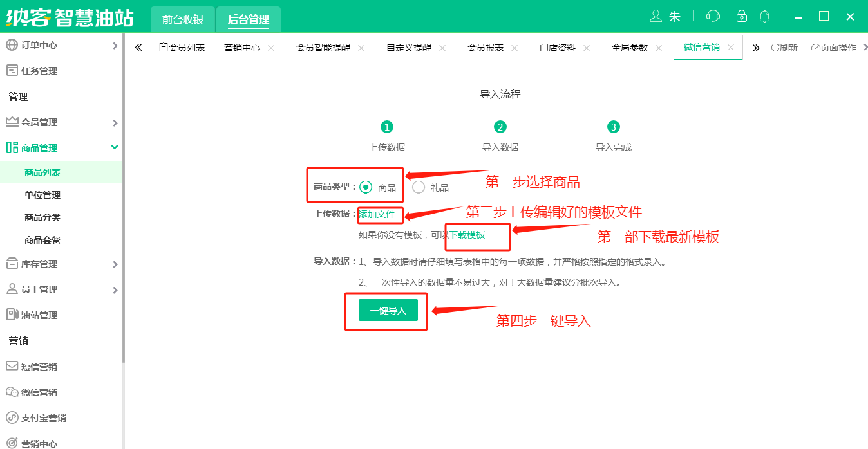Image resolution: width=868 pixels, height=449 pixels.
Task: Open 油站管理 in the sidebar
Action: pyautogui.click(x=39, y=315)
